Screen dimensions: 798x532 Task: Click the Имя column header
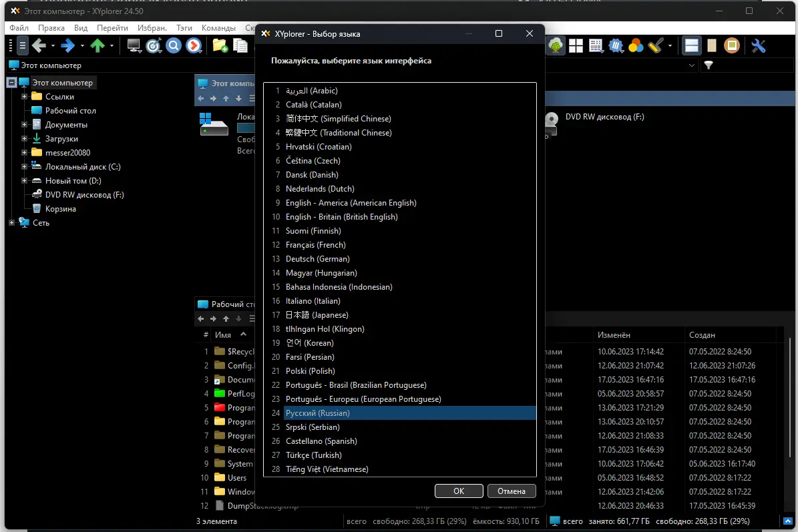(x=223, y=335)
